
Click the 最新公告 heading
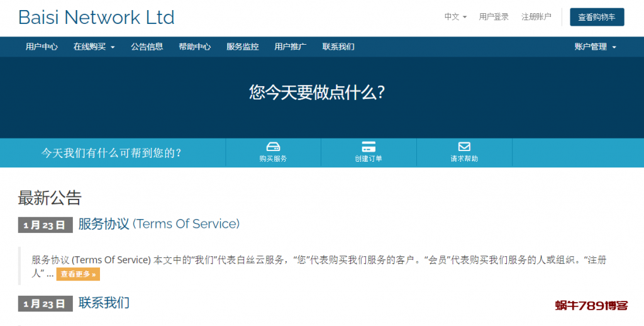tap(50, 198)
